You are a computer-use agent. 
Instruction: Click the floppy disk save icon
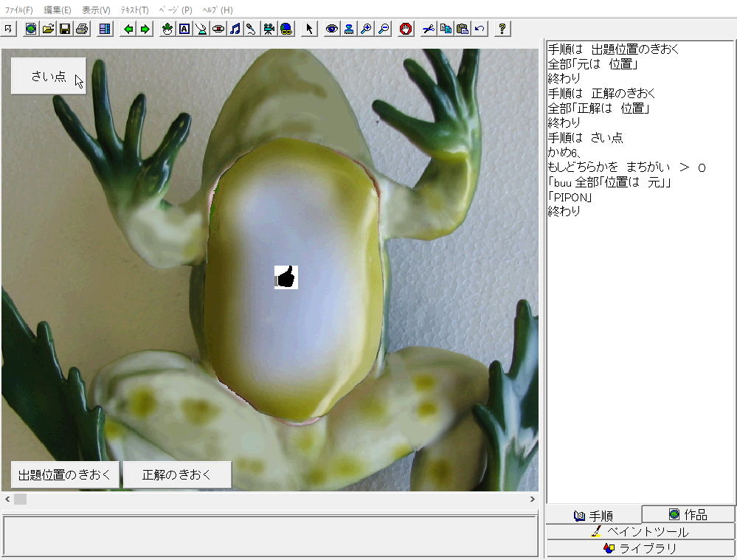tap(65, 29)
